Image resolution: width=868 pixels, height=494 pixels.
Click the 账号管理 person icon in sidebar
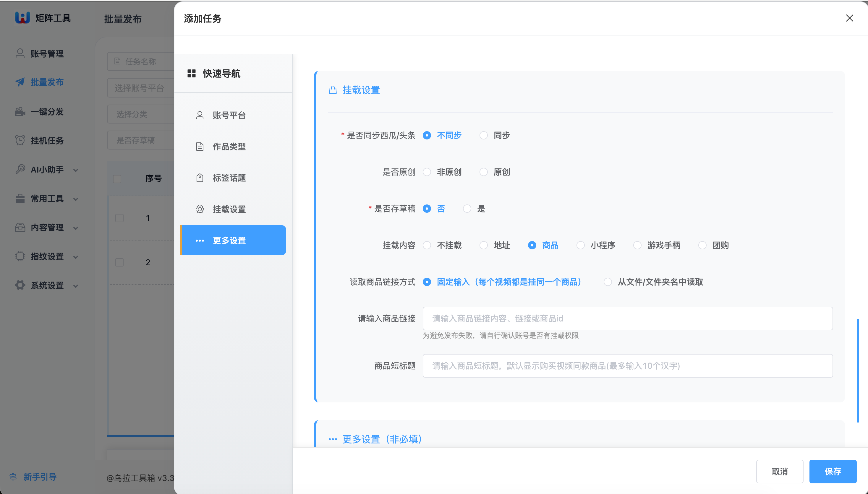point(20,53)
